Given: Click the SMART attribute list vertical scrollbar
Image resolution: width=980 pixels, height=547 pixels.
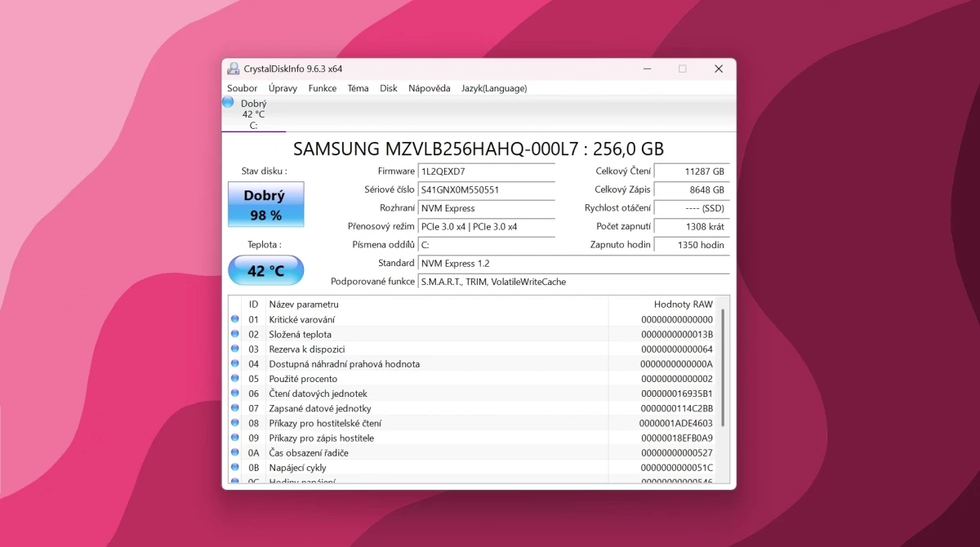Looking at the screenshot, I should click(723, 368).
